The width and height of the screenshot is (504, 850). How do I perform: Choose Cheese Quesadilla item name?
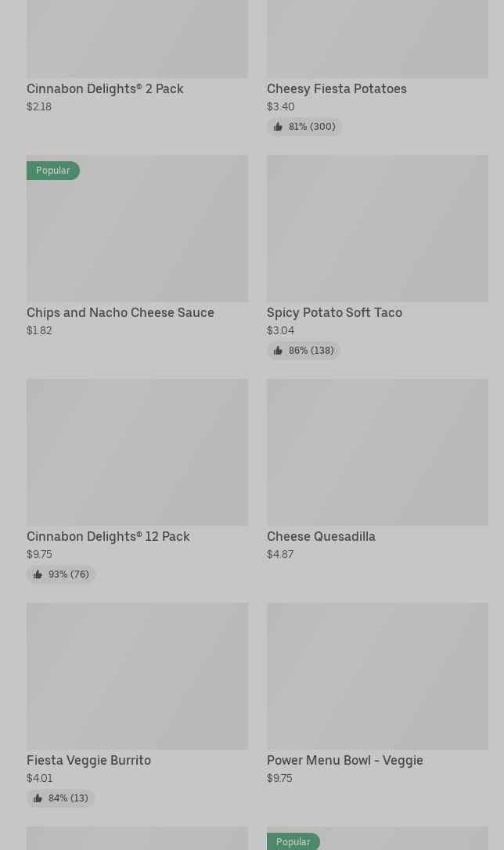321,536
